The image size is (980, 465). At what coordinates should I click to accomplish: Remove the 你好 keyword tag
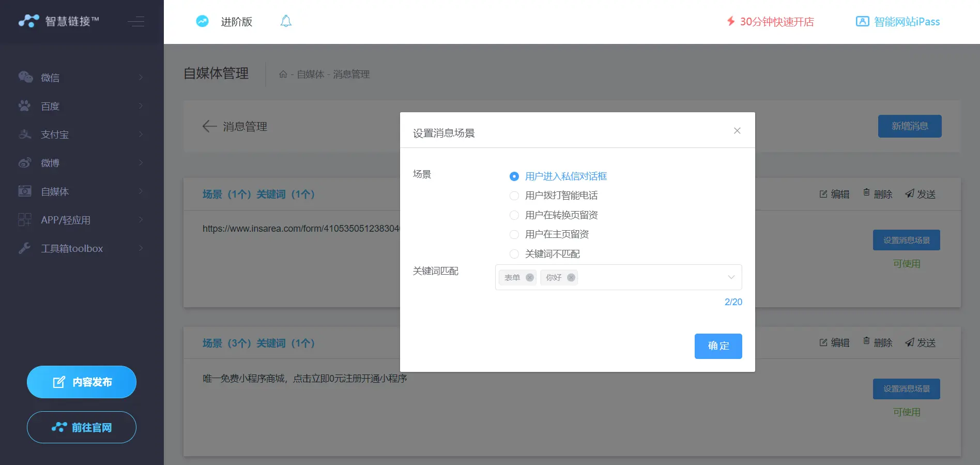[x=571, y=278]
